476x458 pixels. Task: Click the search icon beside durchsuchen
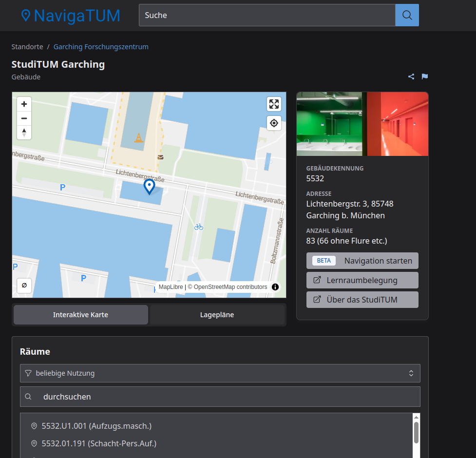(x=28, y=397)
